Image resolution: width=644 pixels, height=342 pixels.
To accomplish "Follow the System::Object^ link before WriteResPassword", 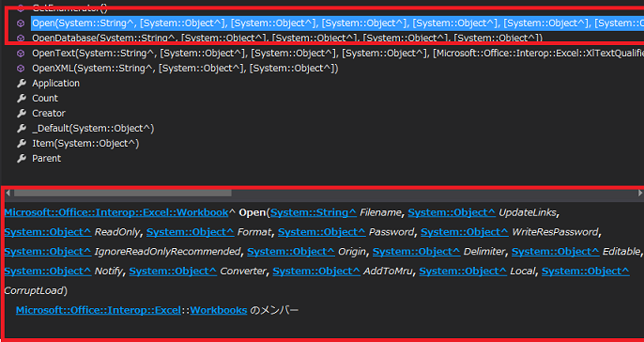I will [x=465, y=232].
